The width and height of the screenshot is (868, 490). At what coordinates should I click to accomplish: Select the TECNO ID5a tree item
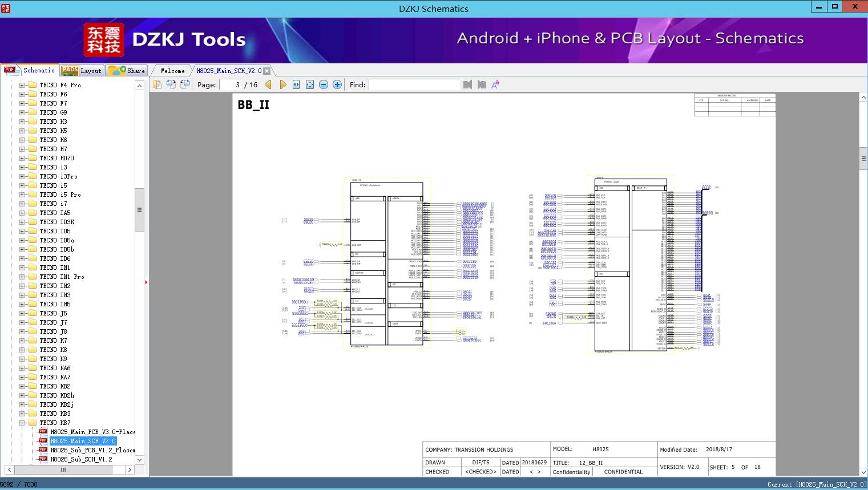click(56, 240)
